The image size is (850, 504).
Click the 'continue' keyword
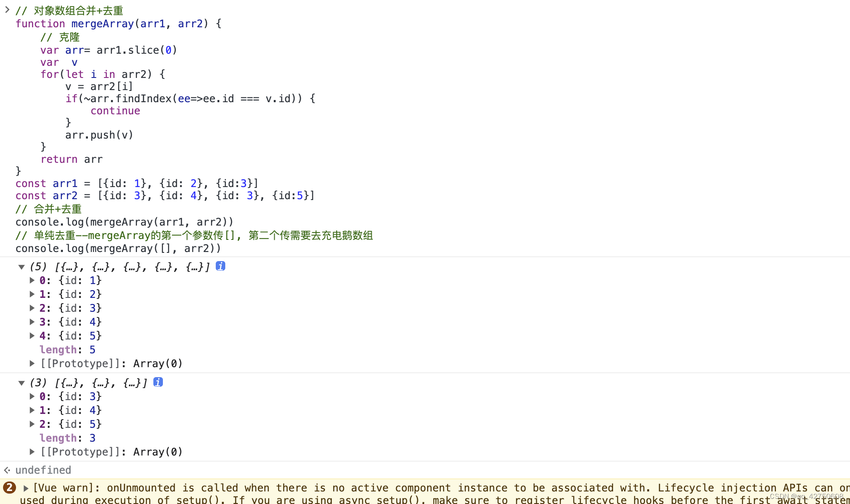[115, 111]
